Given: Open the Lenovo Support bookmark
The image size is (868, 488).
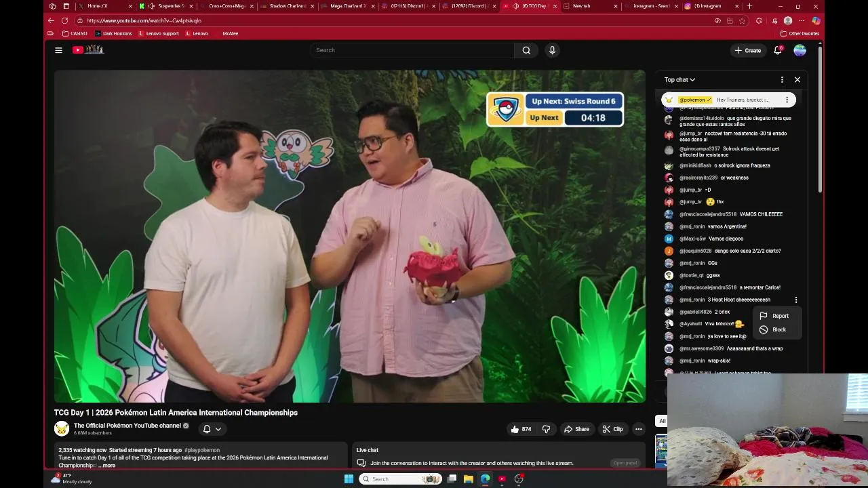Looking at the screenshot, I should [159, 33].
